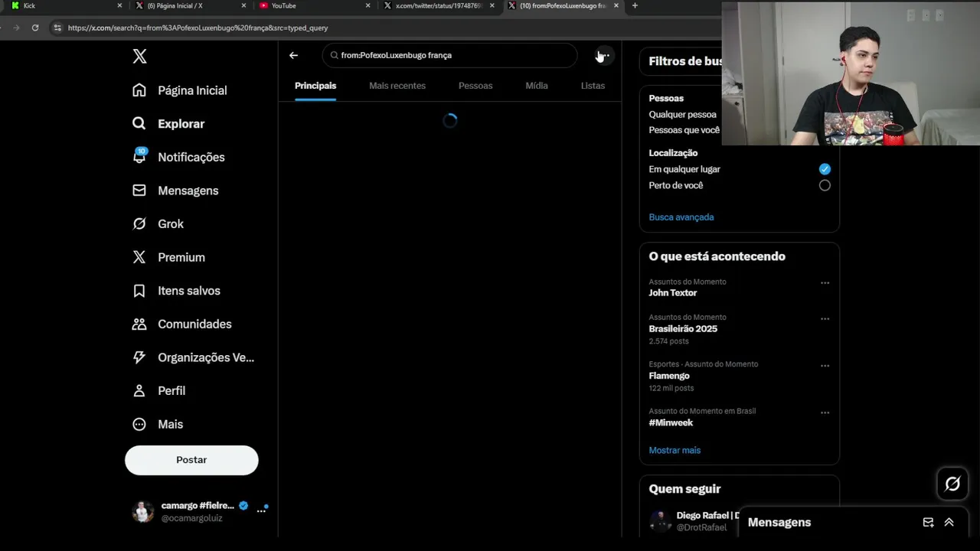Open #Minweek trending topic
980x551 pixels.
pos(671,422)
